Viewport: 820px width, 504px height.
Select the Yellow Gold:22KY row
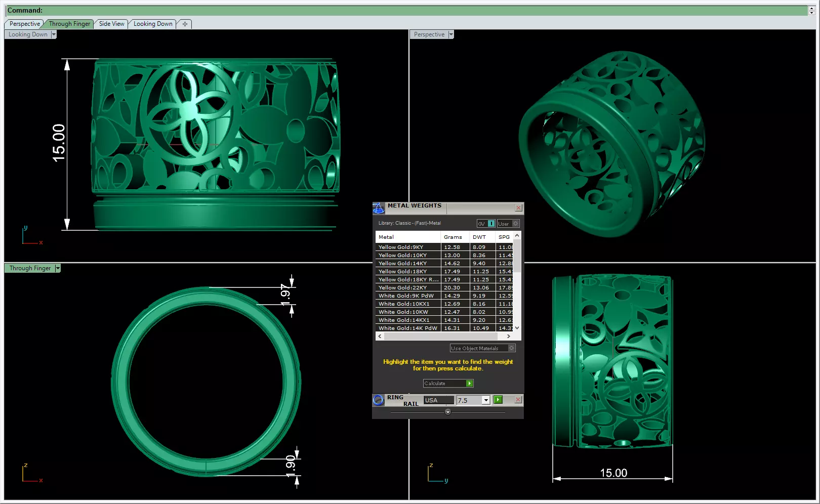point(444,288)
